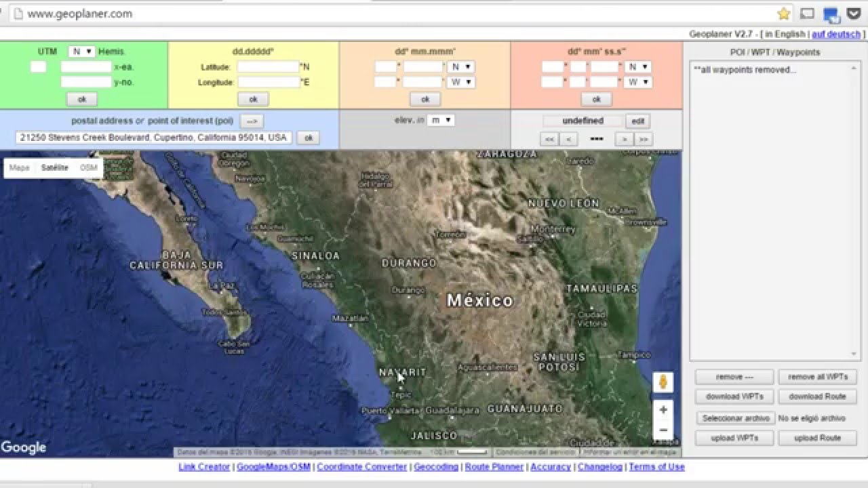Open the elevation unit m dropdown
The image size is (868, 488).
pyautogui.click(x=441, y=120)
